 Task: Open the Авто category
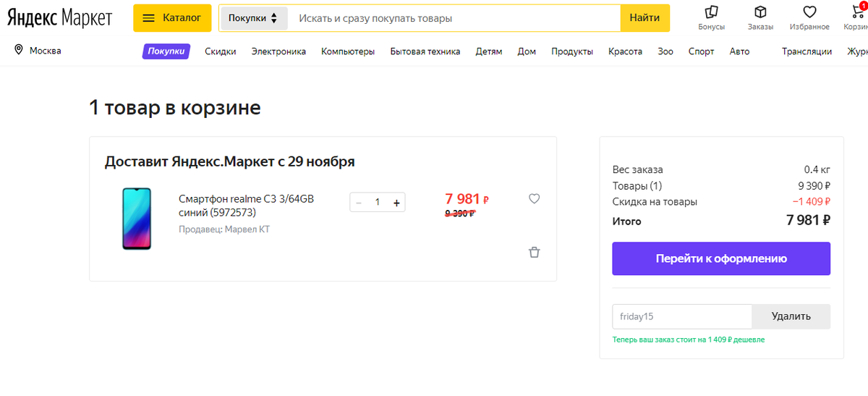tap(739, 51)
